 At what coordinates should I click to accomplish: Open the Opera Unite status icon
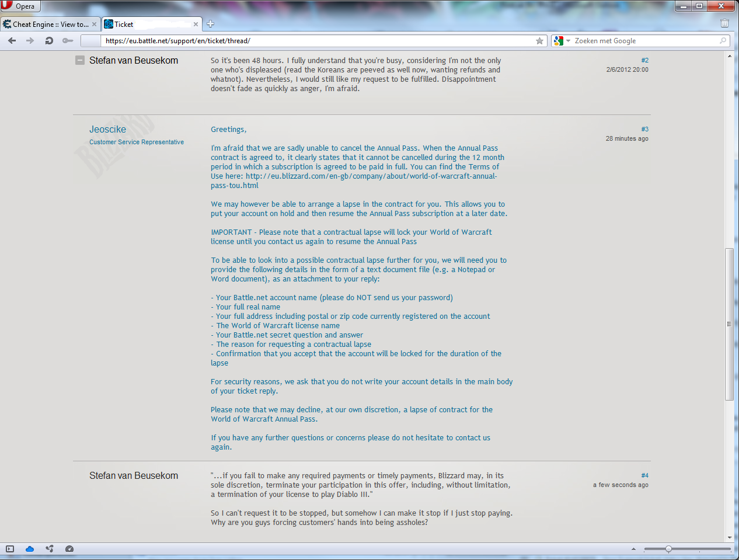tap(50, 549)
